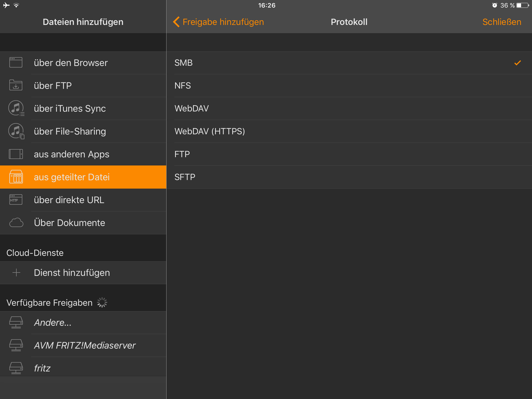This screenshot has height=399, width=532.
Task: Go back via the orange chevron arrow
Action: [176, 22]
